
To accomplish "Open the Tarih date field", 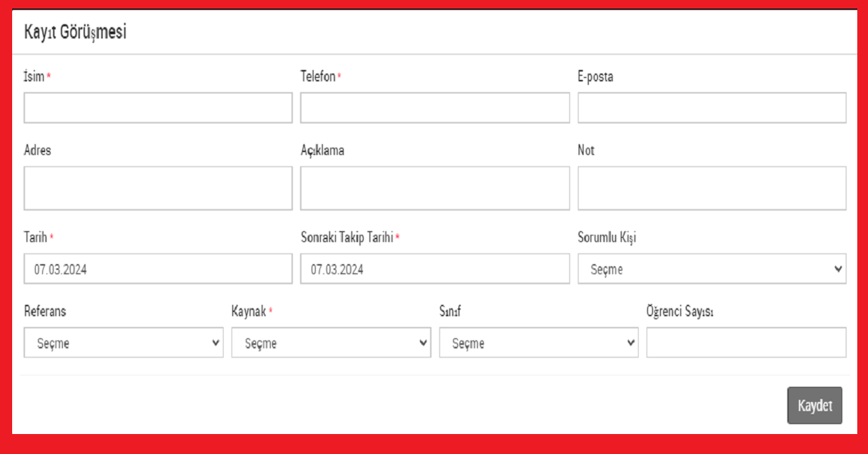I will (158, 269).
